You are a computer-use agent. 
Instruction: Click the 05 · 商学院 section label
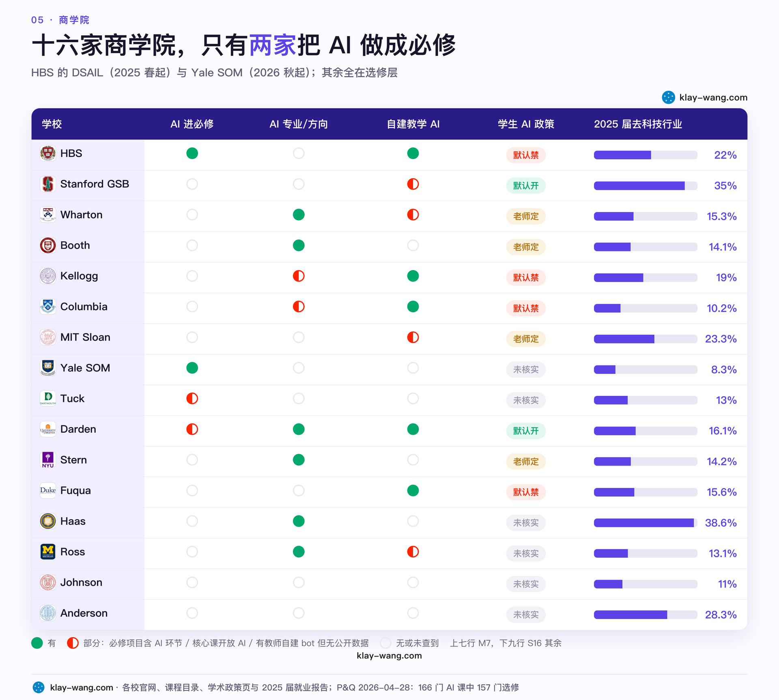(60, 20)
